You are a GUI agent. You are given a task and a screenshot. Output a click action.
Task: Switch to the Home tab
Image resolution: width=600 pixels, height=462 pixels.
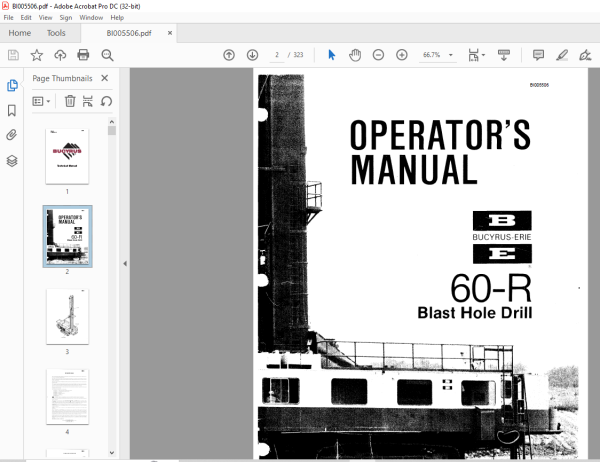(20, 33)
